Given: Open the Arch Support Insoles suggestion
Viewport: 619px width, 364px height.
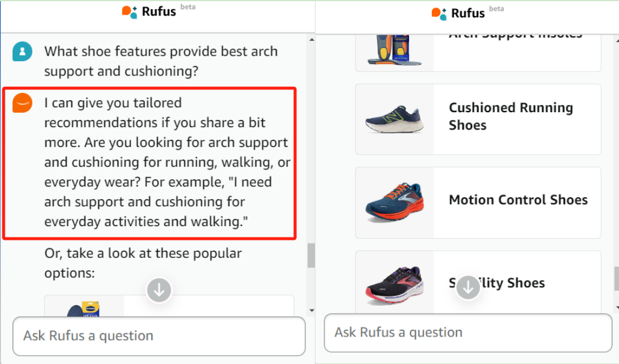Looking at the screenshot, I should (x=478, y=53).
